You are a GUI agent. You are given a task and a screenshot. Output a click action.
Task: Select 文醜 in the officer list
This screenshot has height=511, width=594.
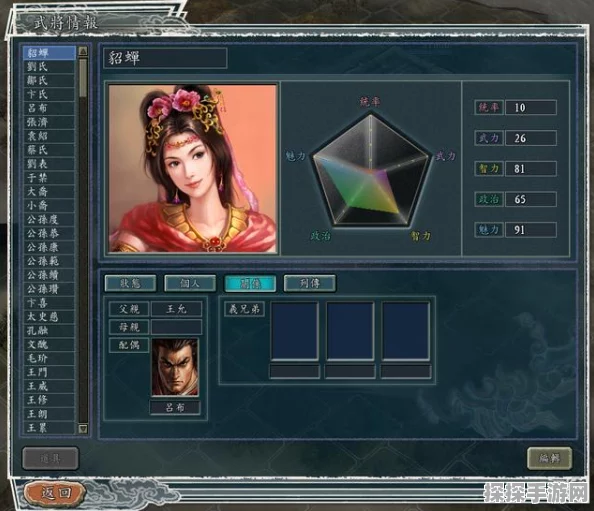click(49, 344)
